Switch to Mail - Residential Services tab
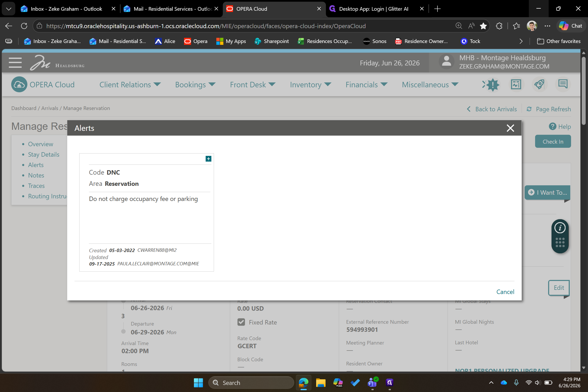The image size is (588, 392). click(171, 9)
